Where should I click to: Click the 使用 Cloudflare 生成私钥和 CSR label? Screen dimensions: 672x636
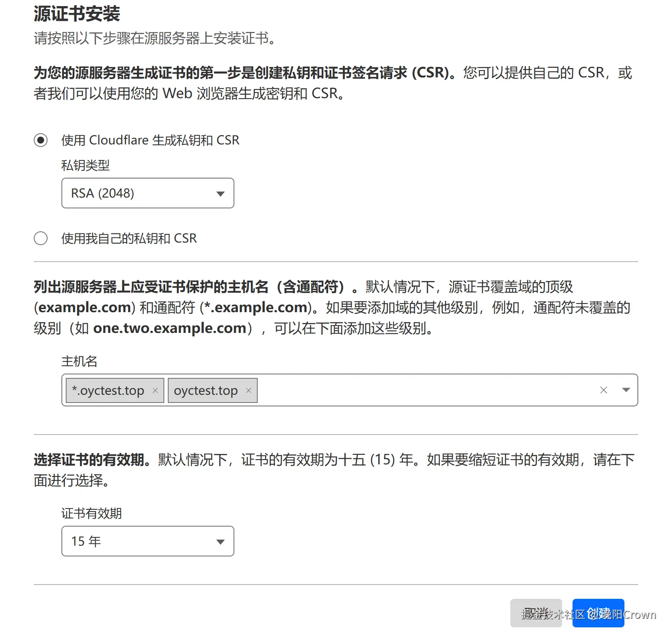[x=150, y=140]
